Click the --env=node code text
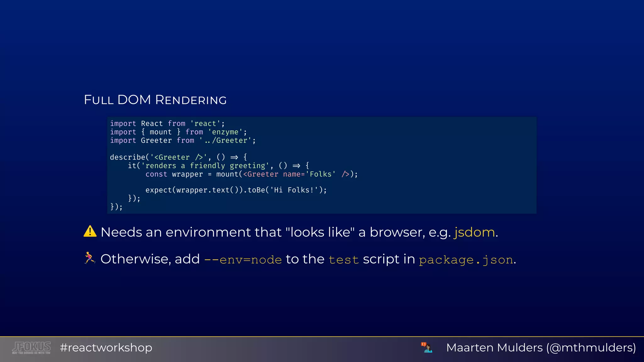This screenshot has width=644, height=362. pyautogui.click(x=243, y=260)
